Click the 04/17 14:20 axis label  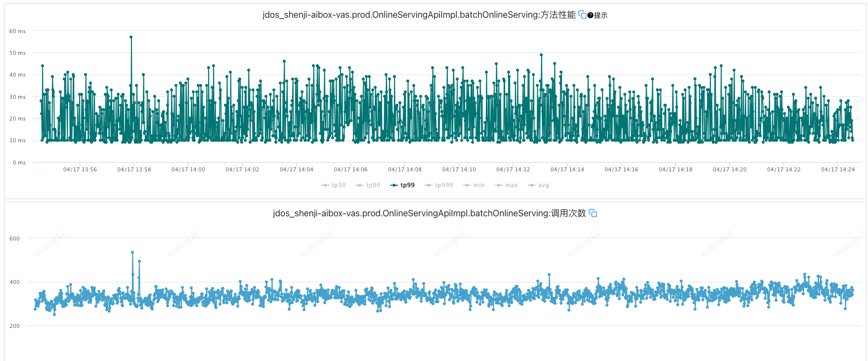tap(730, 169)
